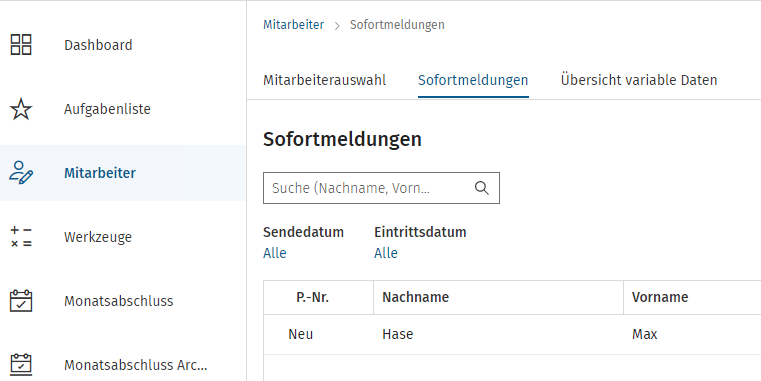
Task: Click the Monatsabschluss calendar icon
Action: [21, 301]
